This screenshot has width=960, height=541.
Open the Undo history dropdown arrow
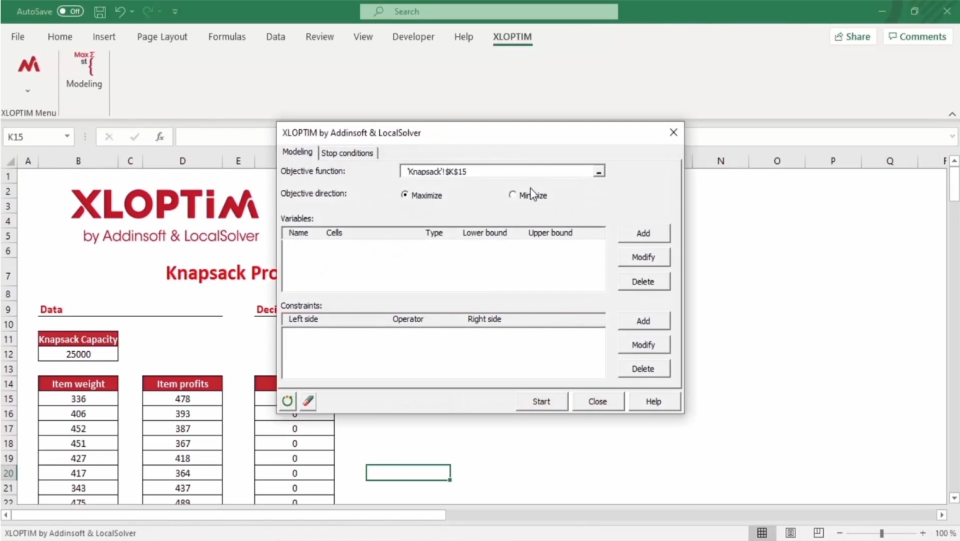pyautogui.click(x=132, y=12)
